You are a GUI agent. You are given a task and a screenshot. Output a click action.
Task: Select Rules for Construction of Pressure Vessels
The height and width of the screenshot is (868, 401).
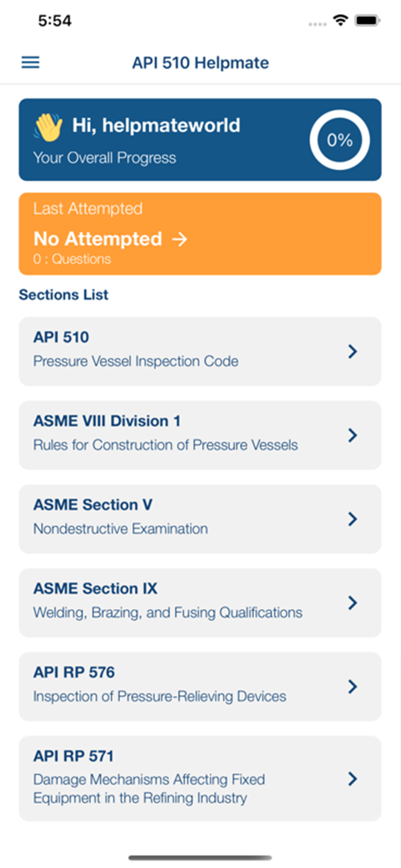tap(165, 445)
